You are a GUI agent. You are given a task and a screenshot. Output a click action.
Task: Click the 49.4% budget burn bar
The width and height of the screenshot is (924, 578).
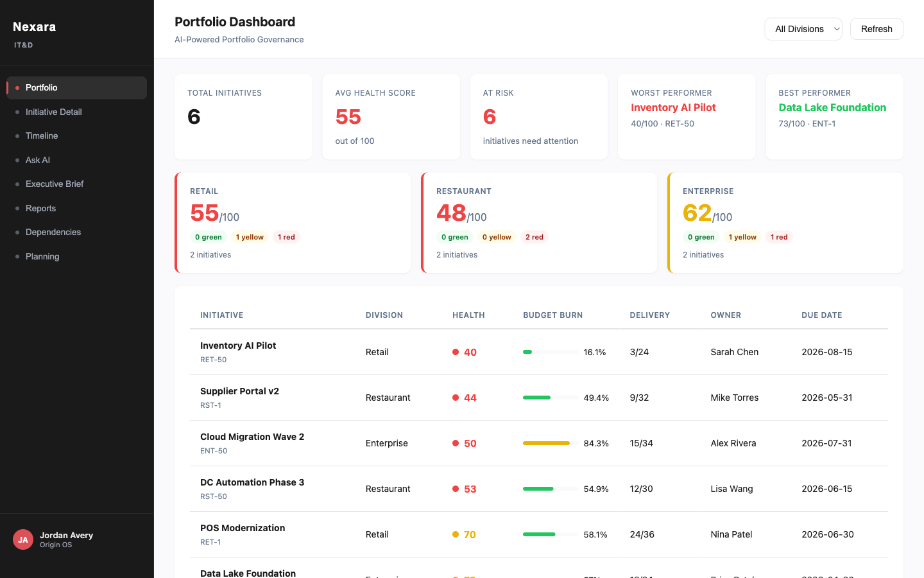point(551,398)
